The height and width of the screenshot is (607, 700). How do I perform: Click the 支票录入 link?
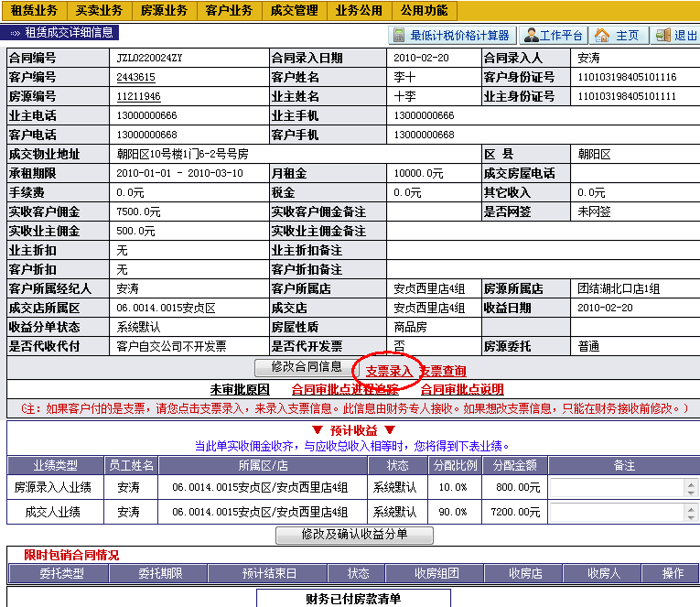click(389, 371)
